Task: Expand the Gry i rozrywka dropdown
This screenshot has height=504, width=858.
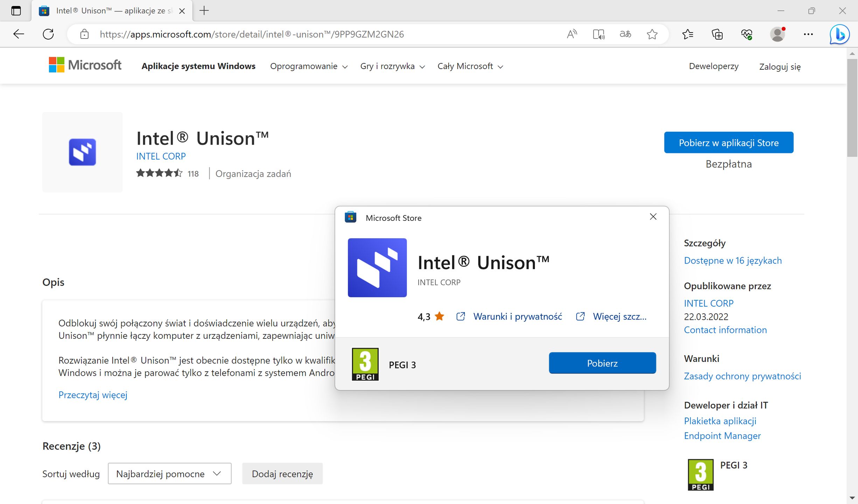Action: [x=392, y=66]
